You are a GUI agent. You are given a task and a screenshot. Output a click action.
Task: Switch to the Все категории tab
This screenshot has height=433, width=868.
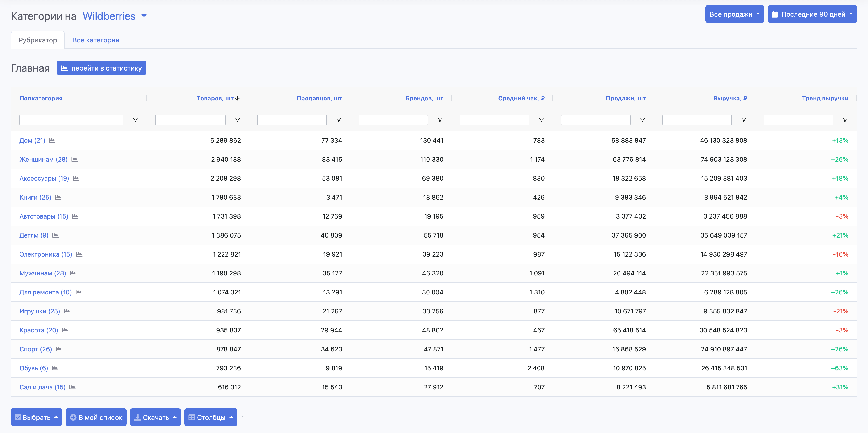tap(96, 40)
